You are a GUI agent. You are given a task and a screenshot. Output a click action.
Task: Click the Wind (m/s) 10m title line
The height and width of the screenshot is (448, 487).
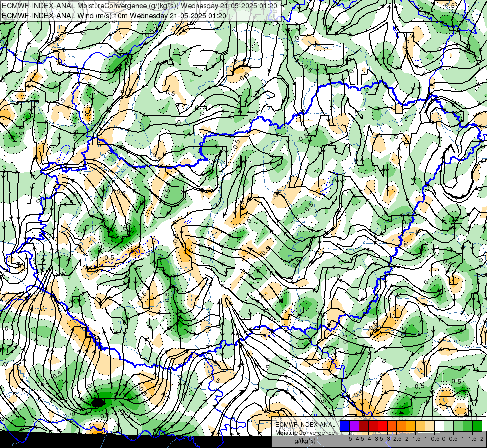coord(114,16)
